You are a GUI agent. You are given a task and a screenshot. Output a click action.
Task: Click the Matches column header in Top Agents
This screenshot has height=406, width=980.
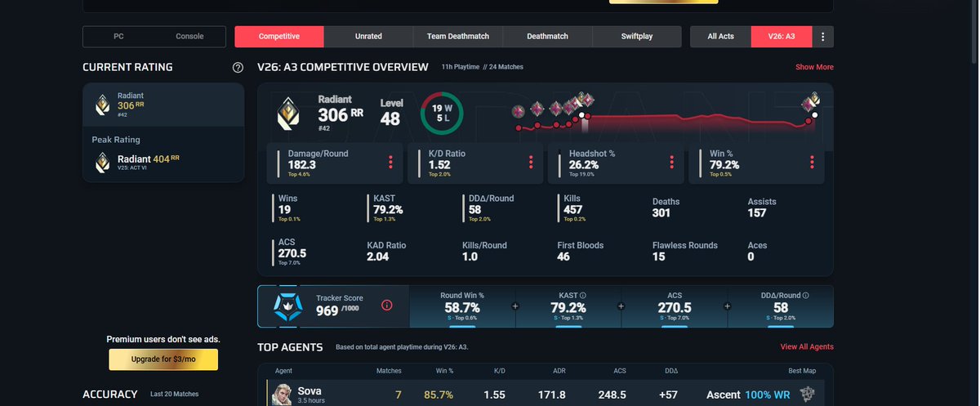coord(388,371)
